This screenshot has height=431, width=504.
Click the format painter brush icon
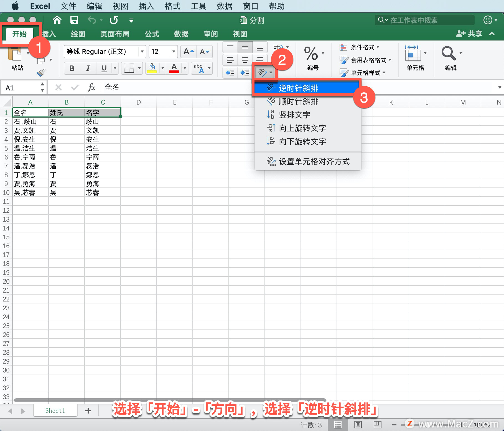pyautogui.click(x=41, y=73)
